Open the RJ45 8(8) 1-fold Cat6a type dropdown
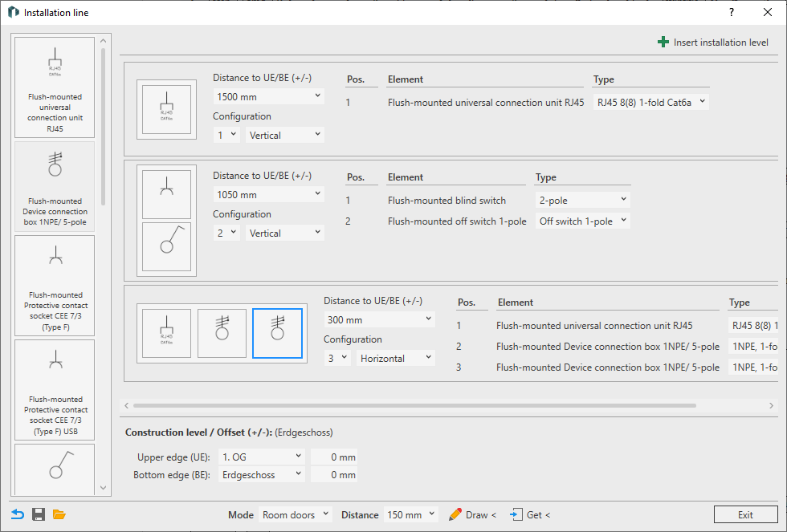This screenshot has height=532, width=787. coord(651,102)
